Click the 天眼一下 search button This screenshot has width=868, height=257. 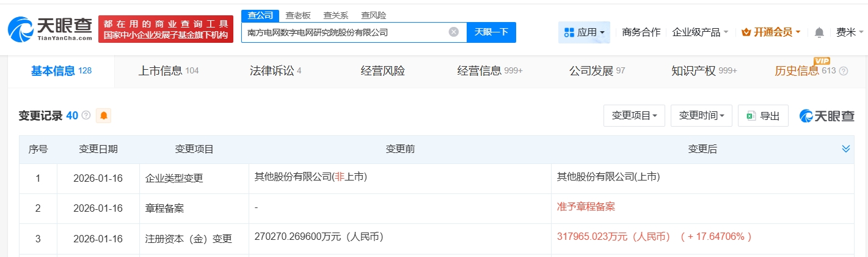coord(492,32)
